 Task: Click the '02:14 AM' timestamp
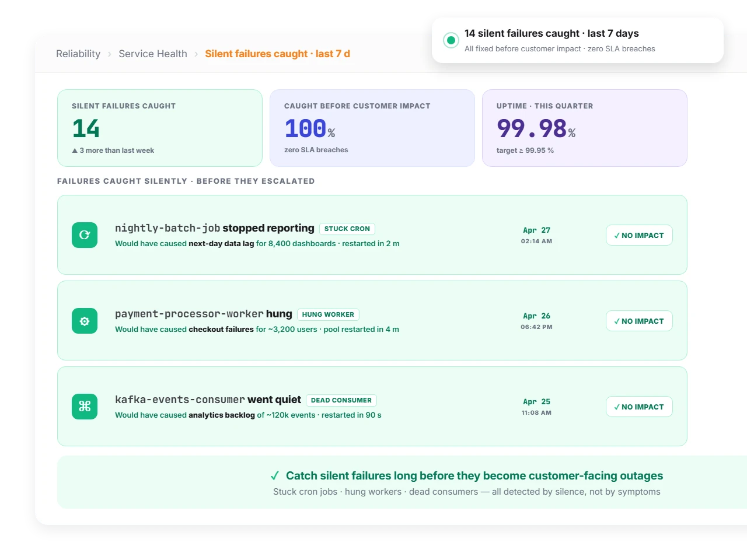(537, 241)
